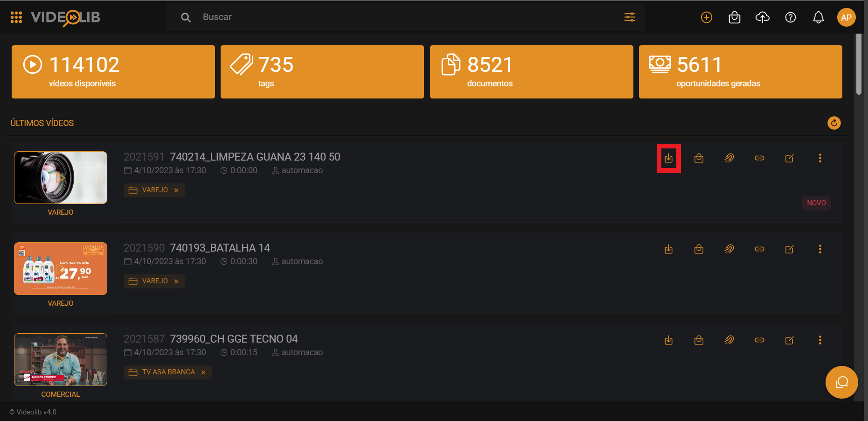
Task: Click in the Buscar search field
Action: [406, 17]
